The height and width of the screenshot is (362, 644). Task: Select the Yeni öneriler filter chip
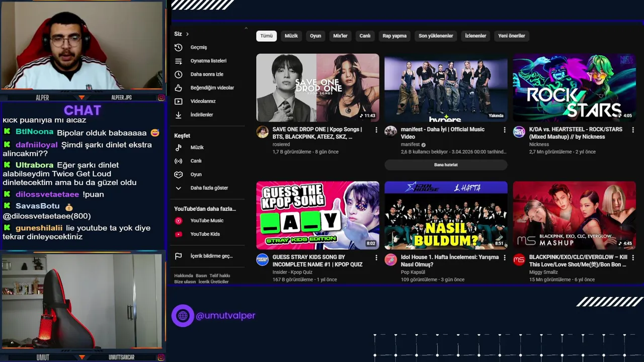pyautogui.click(x=512, y=36)
